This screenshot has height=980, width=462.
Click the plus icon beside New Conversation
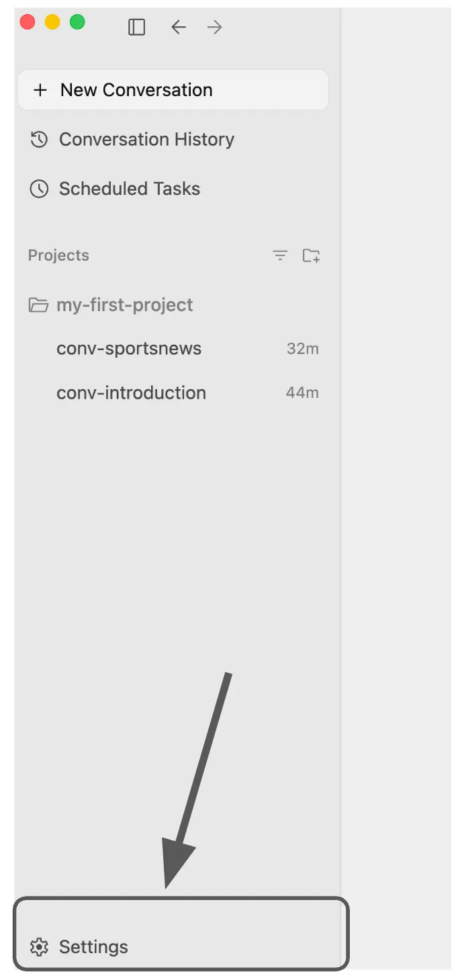pyautogui.click(x=40, y=90)
